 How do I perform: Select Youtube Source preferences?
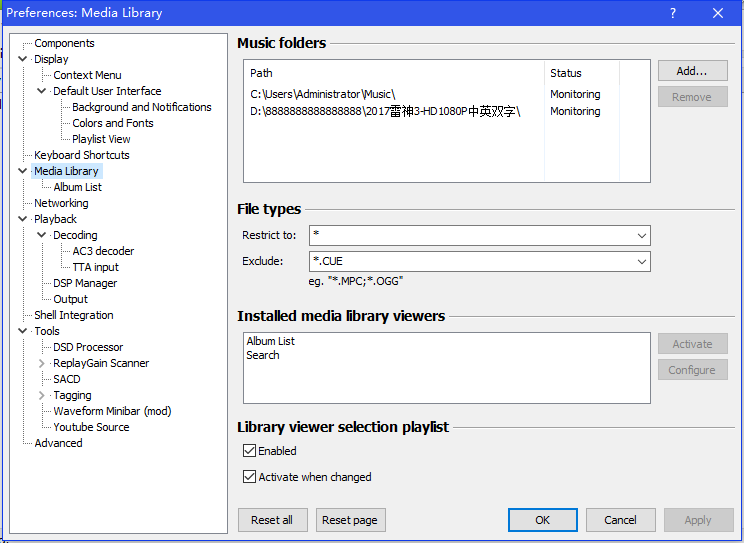(x=91, y=427)
